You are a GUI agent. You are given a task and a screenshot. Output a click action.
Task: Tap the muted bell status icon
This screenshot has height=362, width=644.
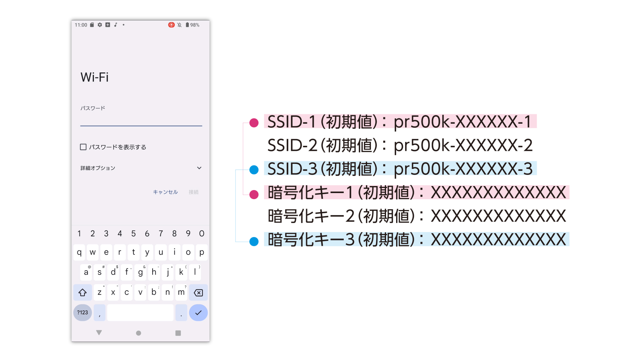click(179, 25)
